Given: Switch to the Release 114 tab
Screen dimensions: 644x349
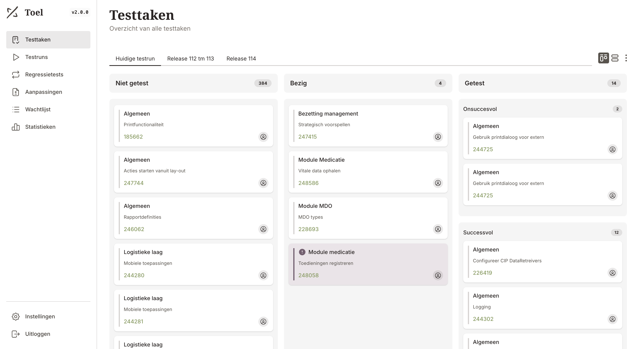Looking at the screenshot, I should pyautogui.click(x=241, y=59).
